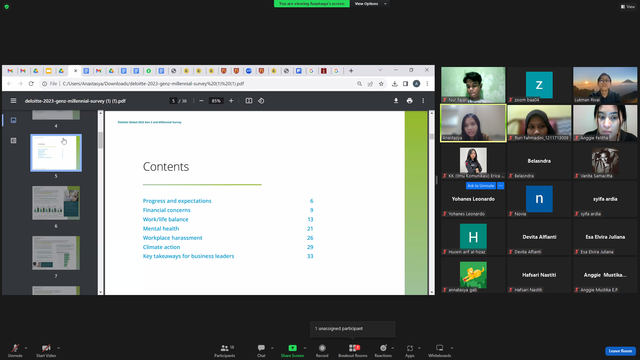Open Key takeaways for business leaders link
This screenshot has width=640, height=360.
[x=188, y=256]
